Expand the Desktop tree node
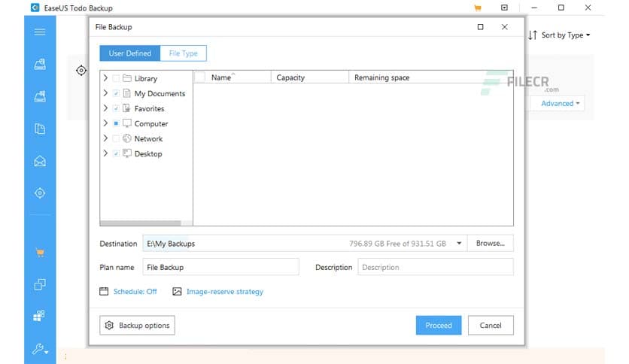Viewport: 629px width, 364px height. 105,153
